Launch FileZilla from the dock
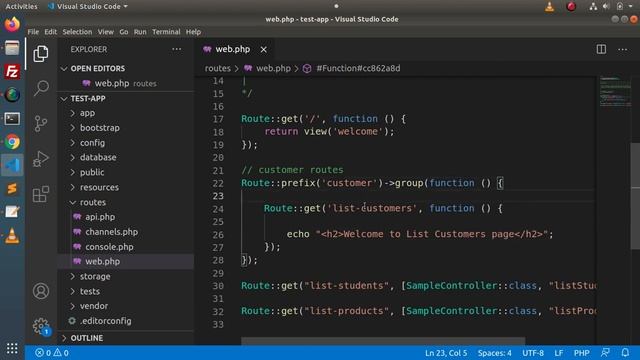This screenshot has width=640, height=360. pyautogui.click(x=12, y=71)
